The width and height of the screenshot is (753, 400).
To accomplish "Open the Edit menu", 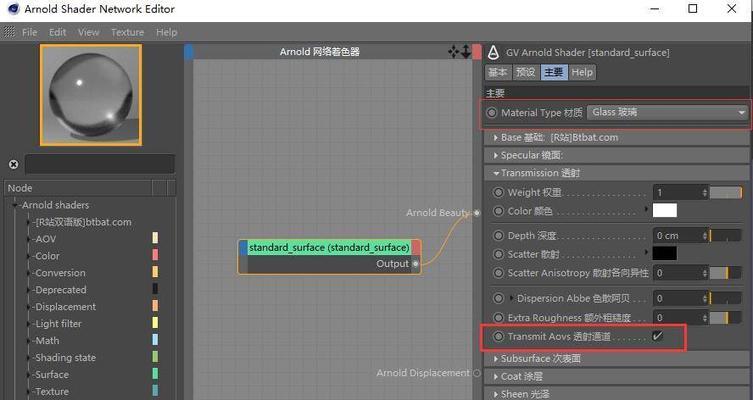I will [58, 32].
